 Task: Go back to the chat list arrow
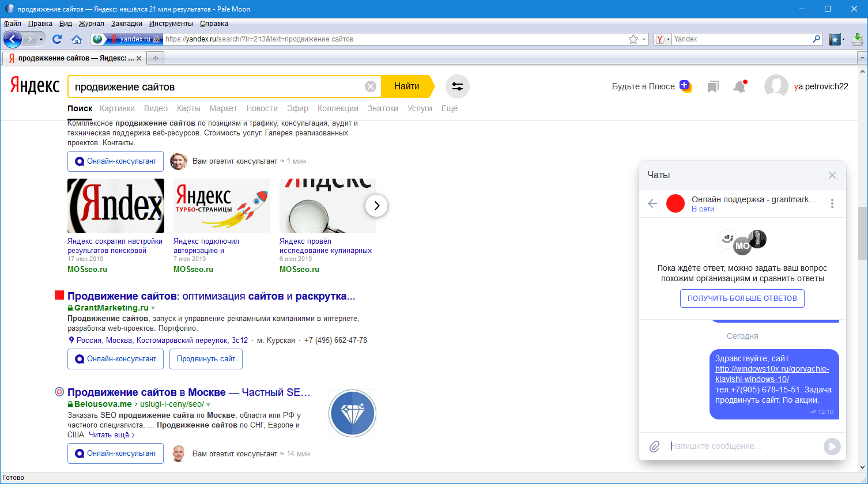(652, 203)
